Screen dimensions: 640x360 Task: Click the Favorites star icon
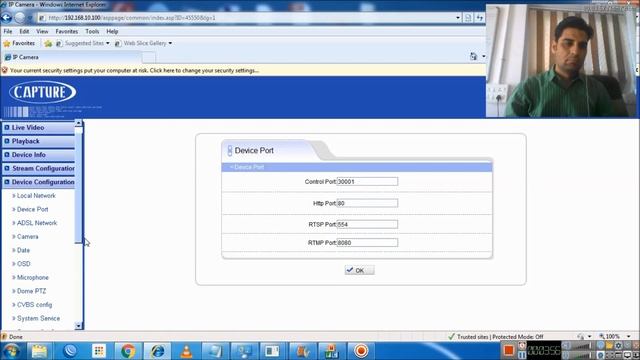[x=7, y=43]
